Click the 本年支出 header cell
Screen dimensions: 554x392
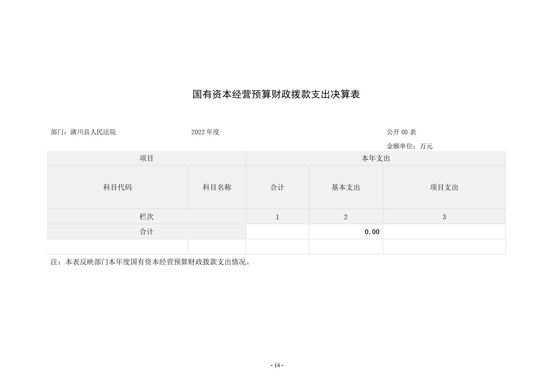click(376, 159)
